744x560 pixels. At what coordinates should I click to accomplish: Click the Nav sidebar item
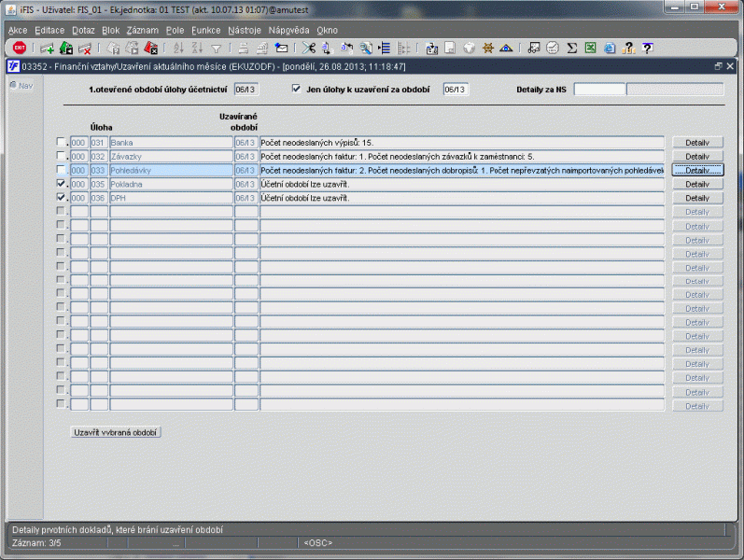tap(21, 86)
